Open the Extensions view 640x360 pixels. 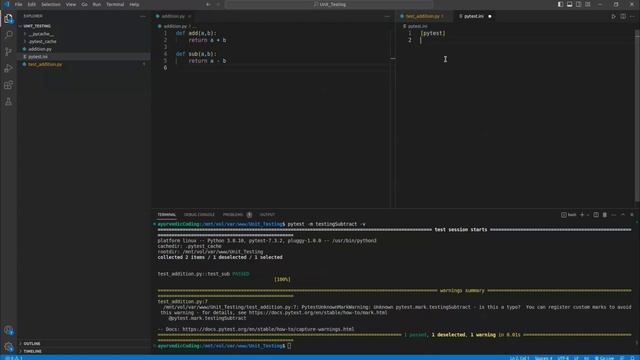[x=9, y=85]
